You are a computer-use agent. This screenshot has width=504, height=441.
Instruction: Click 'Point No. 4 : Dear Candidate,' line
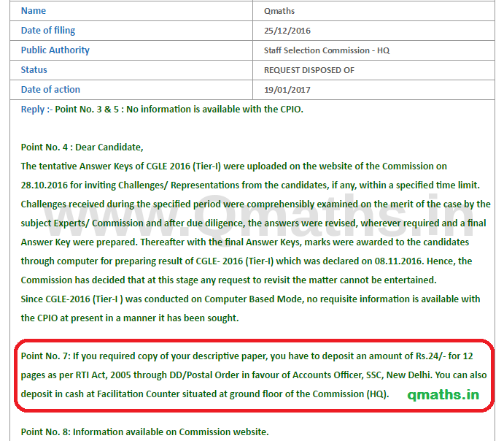[82, 147]
